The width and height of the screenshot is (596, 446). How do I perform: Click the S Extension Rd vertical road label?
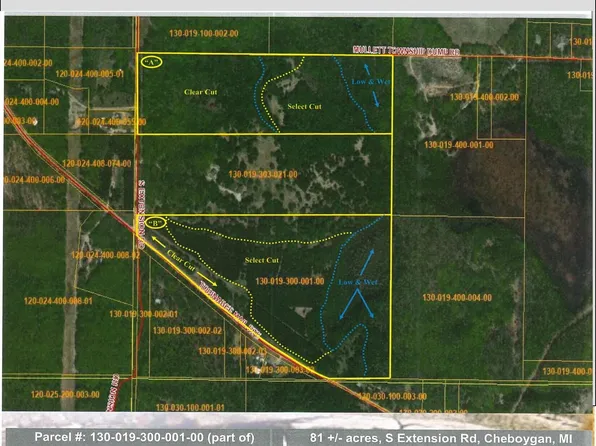tap(141, 215)
